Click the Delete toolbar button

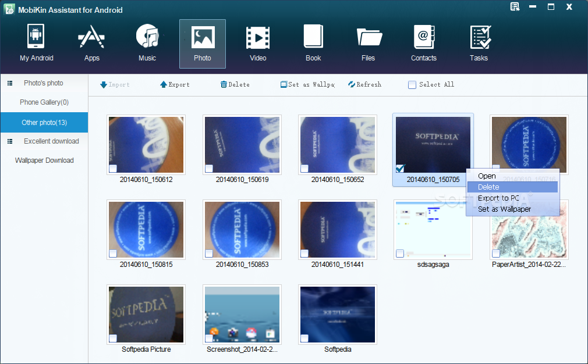235,85
